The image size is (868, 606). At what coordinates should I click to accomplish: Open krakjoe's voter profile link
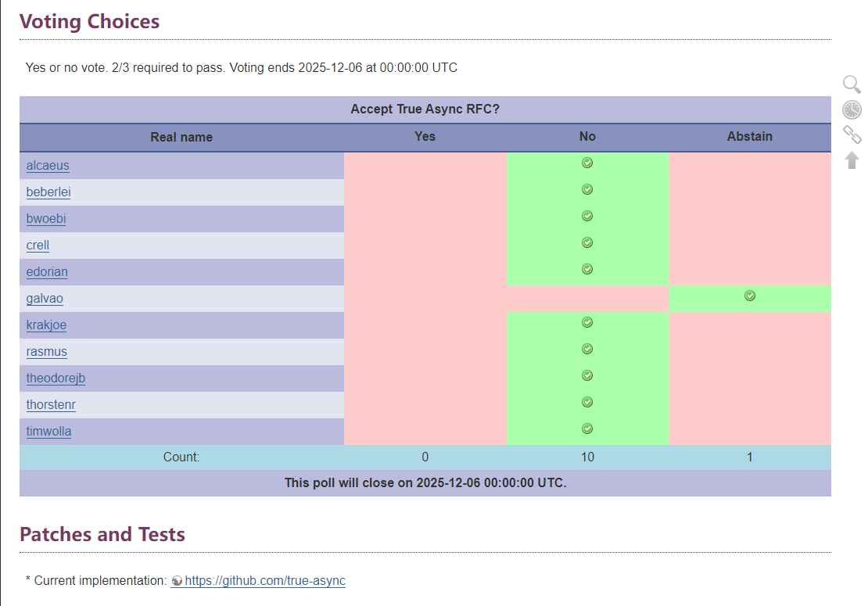coord(46,325)
